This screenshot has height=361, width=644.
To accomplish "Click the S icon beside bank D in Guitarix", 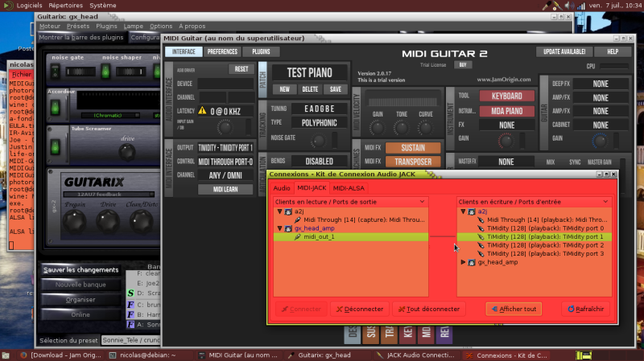I will pos(130,293).
